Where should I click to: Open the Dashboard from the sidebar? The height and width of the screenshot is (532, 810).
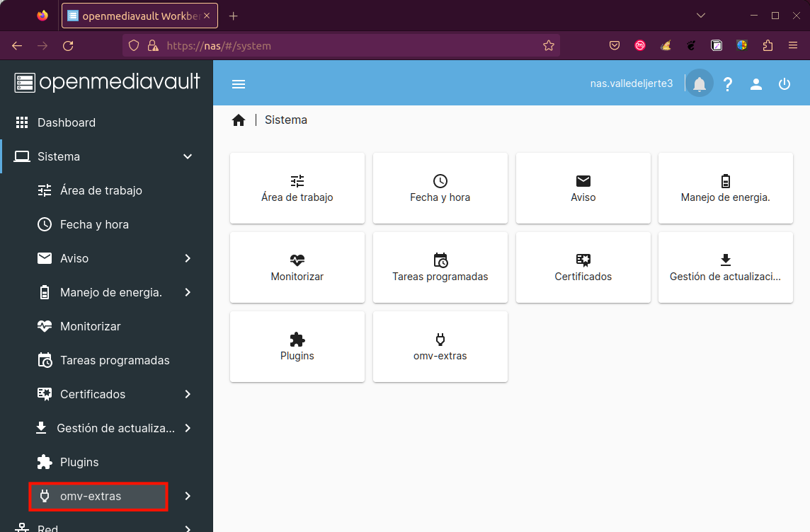pyautogui.click(x=67, y=122)
